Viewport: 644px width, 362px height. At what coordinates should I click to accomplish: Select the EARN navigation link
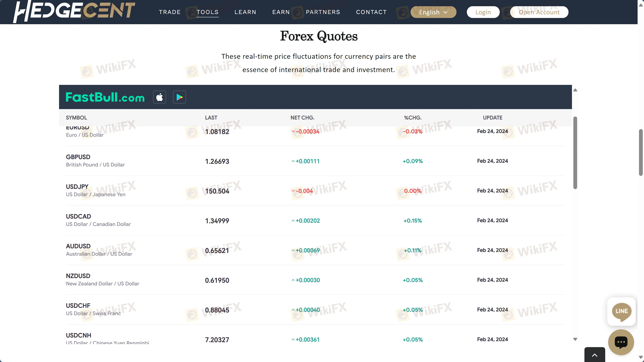click(281, 12)
